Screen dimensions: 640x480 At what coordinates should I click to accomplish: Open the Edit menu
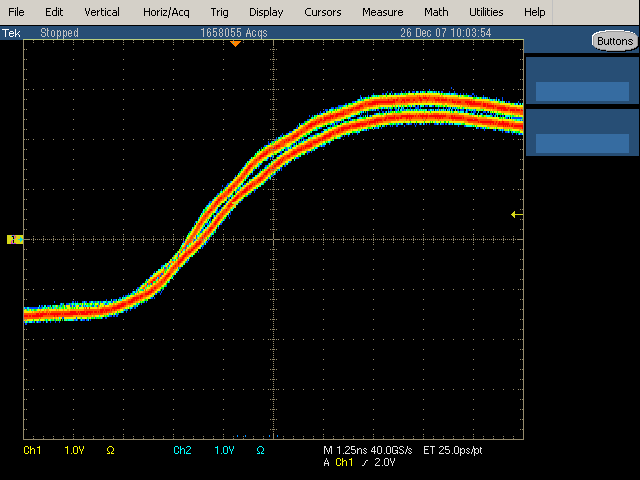point(54,12)
